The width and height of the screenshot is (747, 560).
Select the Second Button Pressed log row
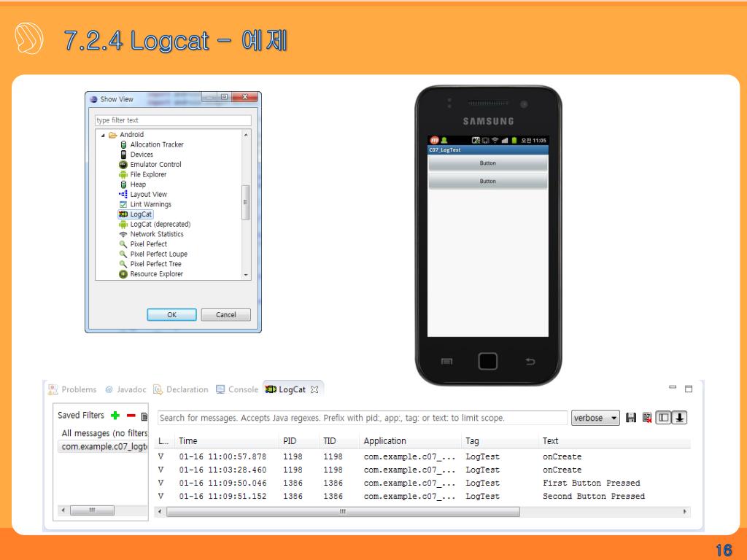[423, 496]
